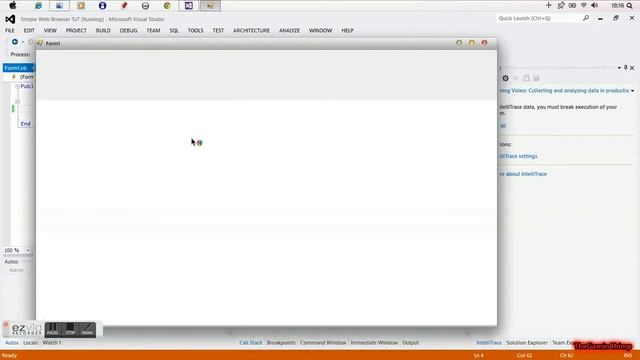
Task: Open the HELP menu
Action: click(347, 31)
